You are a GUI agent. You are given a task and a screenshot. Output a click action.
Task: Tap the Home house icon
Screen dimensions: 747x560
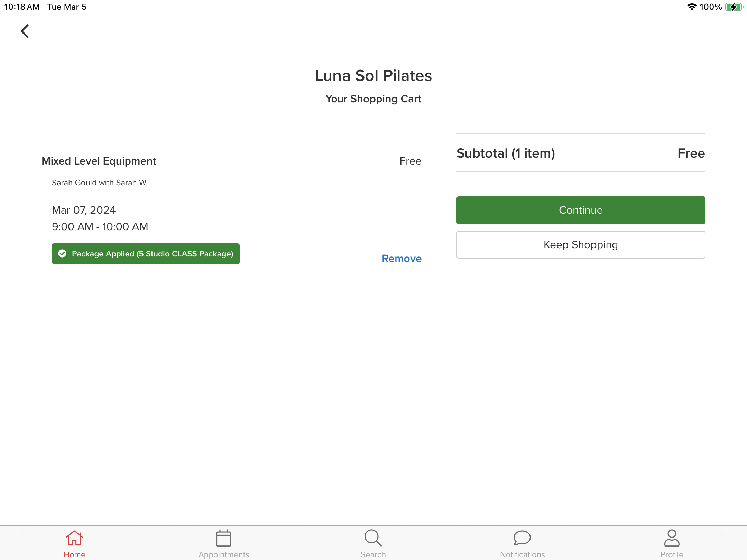(x=74, y=538)
